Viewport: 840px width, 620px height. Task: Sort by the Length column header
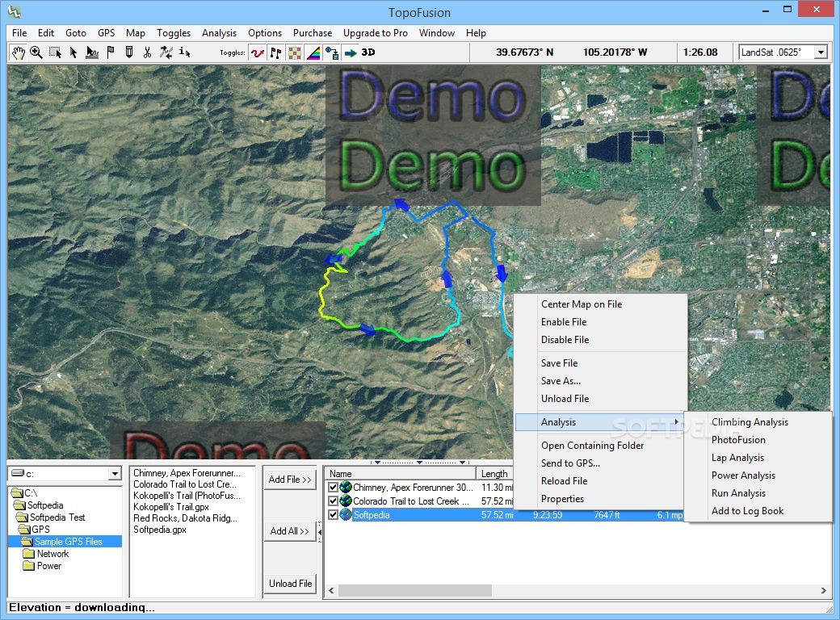pyautogui.click(x=495, y=474)
